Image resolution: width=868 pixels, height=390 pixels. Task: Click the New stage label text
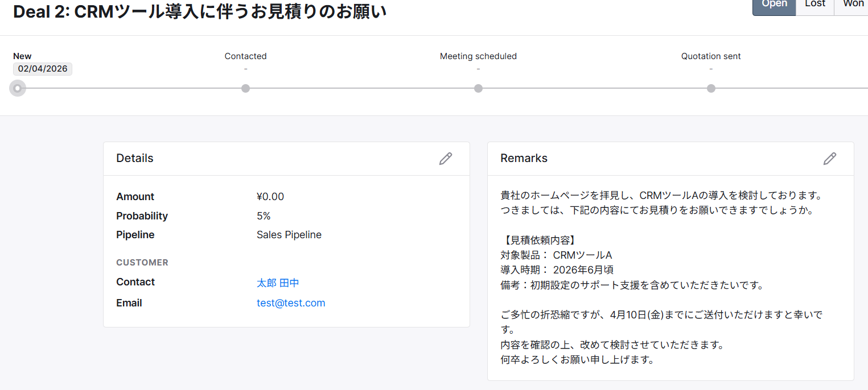[x=22, y=56]
